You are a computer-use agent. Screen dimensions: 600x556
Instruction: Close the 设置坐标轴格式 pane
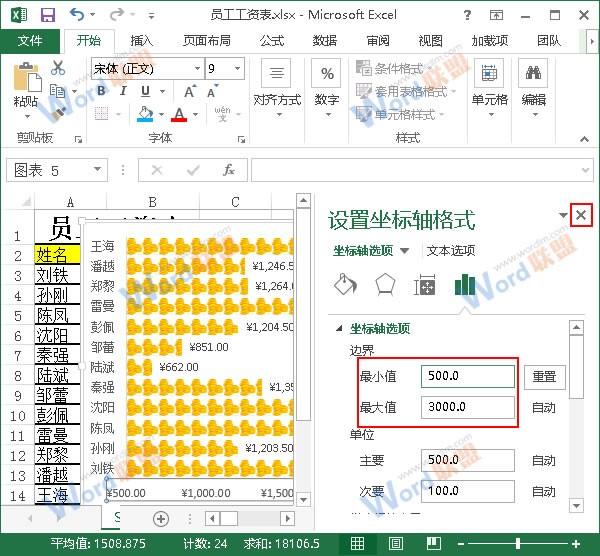(581, 215)
